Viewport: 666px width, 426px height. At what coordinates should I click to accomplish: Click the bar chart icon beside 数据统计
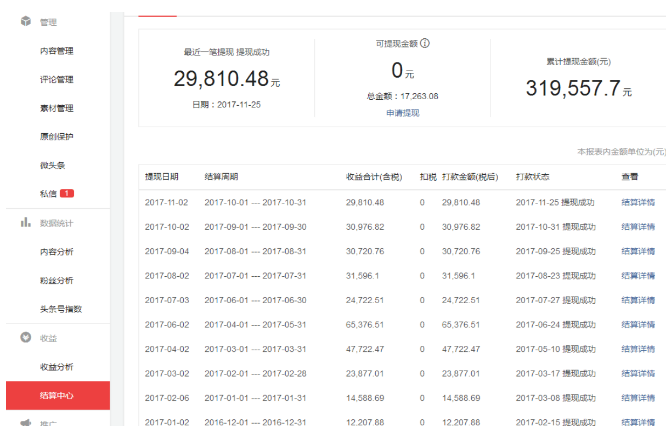25,222
